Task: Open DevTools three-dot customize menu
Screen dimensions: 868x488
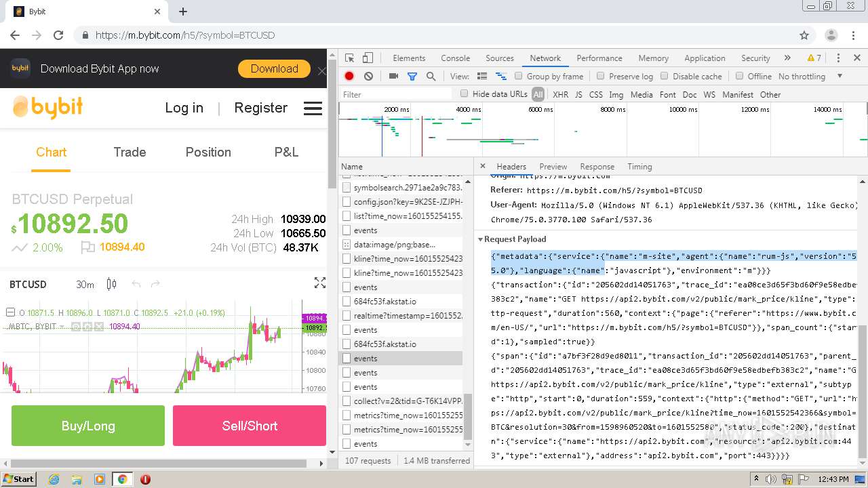Action: click(838, 58)
